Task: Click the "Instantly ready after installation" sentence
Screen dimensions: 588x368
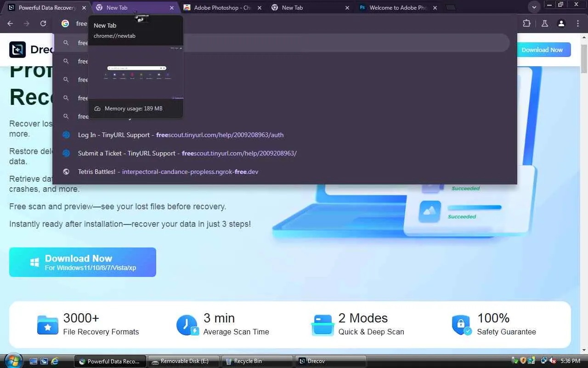Action: point(130,224)
